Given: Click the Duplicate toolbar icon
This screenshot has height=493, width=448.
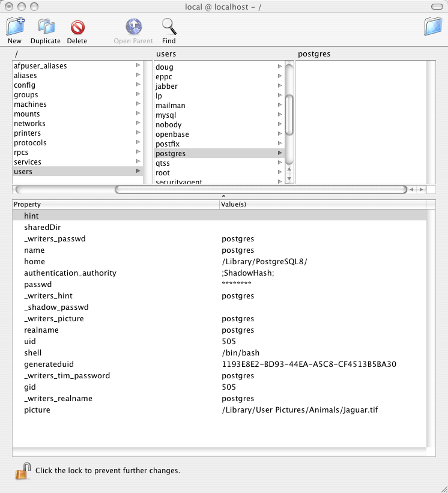Looking at the screenshot, I should click(x=46, y=27).
